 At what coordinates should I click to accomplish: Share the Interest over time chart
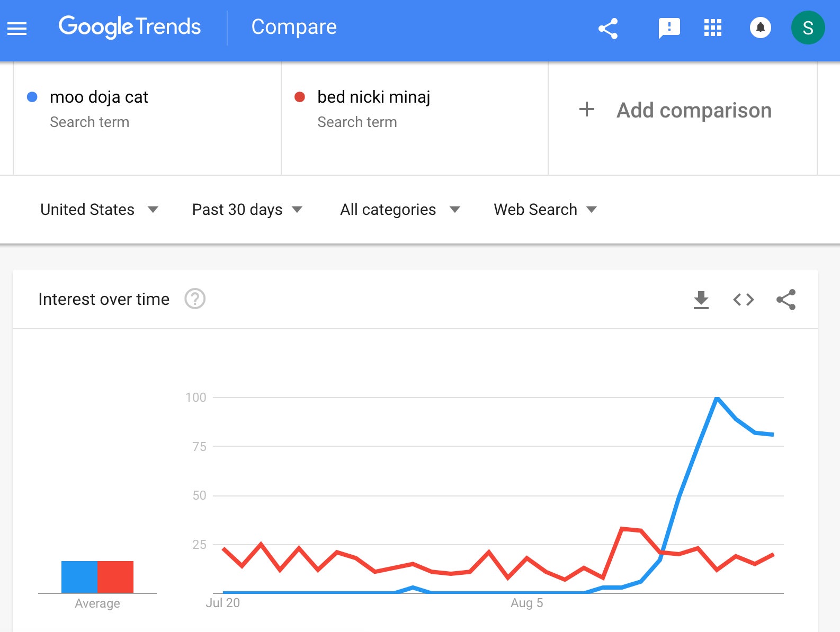(x=786, y=300)
